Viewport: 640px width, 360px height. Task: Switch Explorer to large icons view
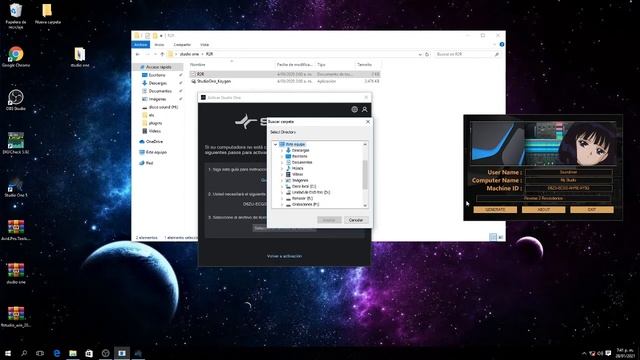pyautogui.click(x=501, y=237)
